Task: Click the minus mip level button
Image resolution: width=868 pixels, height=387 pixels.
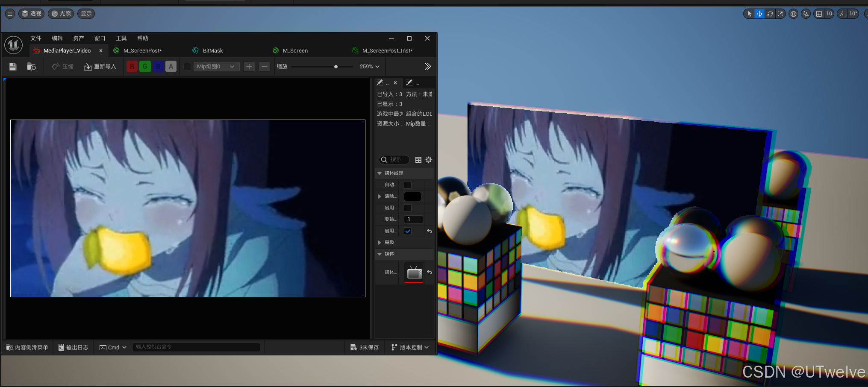Action: 265,67
